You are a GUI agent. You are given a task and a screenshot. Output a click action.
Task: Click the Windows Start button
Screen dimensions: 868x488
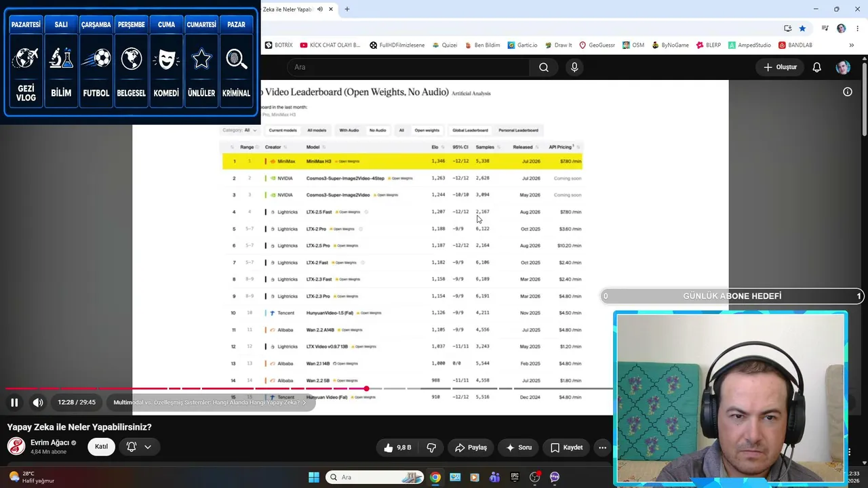pyautogui.click(x=314, y=477)
